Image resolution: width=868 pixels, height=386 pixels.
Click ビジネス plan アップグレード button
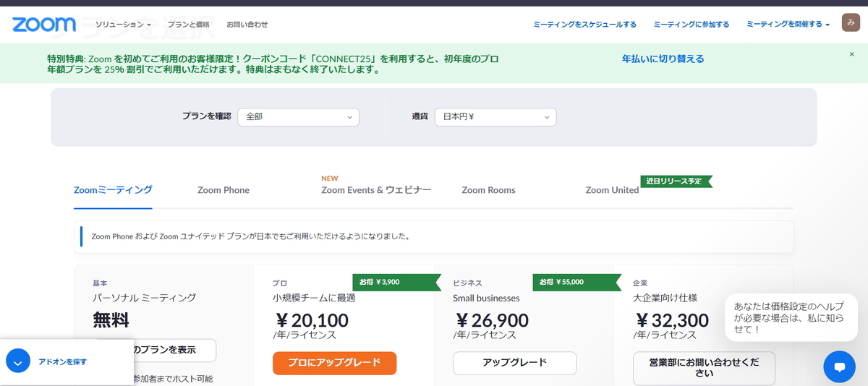514,363
